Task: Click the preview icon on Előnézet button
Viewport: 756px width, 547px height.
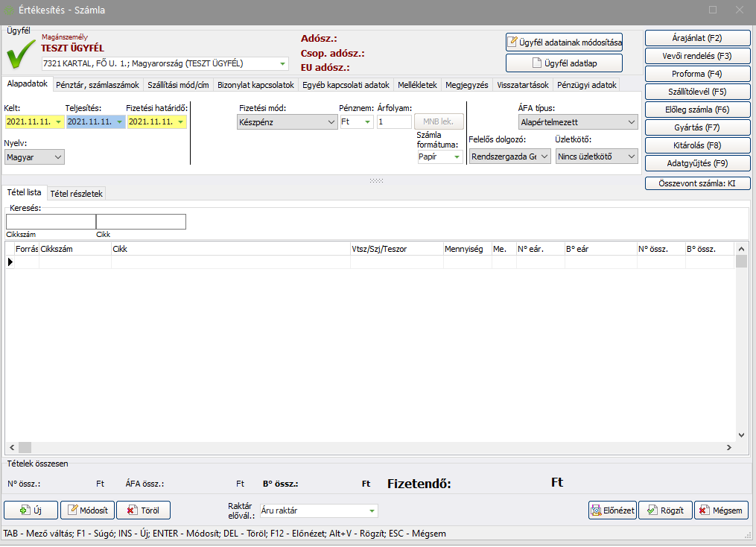Action: 597,510
